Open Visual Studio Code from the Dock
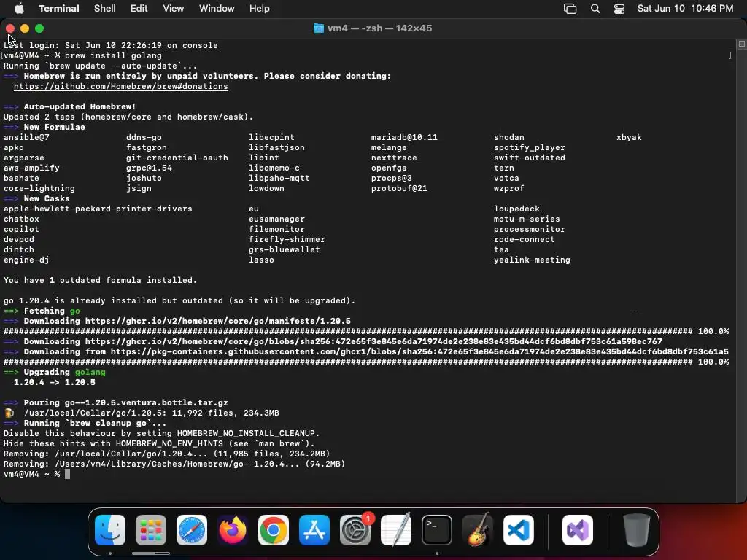The image size is (747, 560). (x=519, y=530)
